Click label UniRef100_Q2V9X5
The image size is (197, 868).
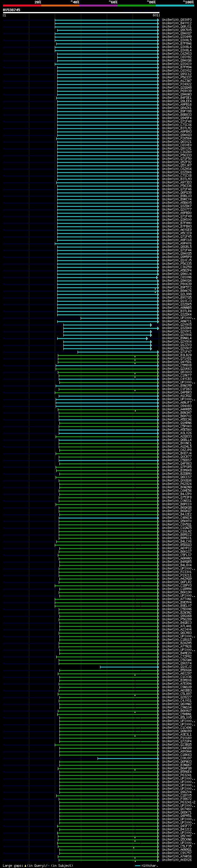tap(176, 325)
